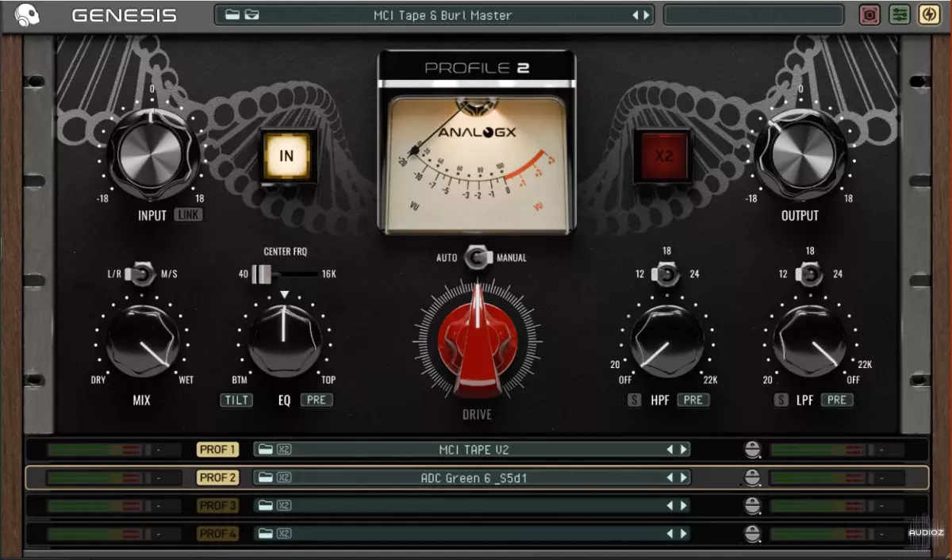Open the ADC Green 6 _S5d1 profile list
The height and width of the screenshot is (560, 952).
click(474, 478)
